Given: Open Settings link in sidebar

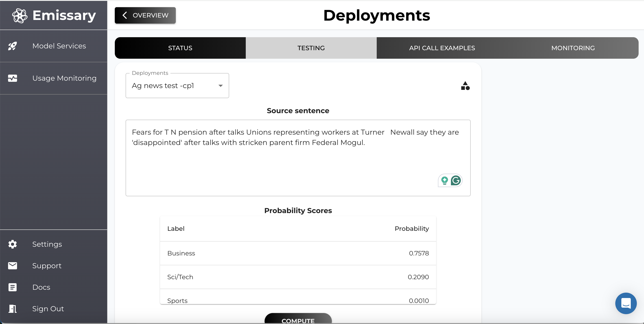Looking at the screenshot, I should click(47, 244).
